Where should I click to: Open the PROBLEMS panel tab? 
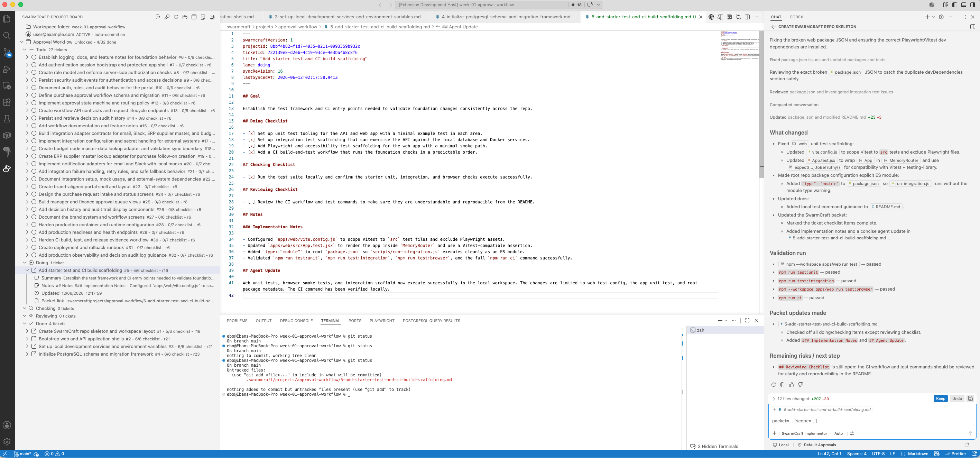(x=237, y=321)
